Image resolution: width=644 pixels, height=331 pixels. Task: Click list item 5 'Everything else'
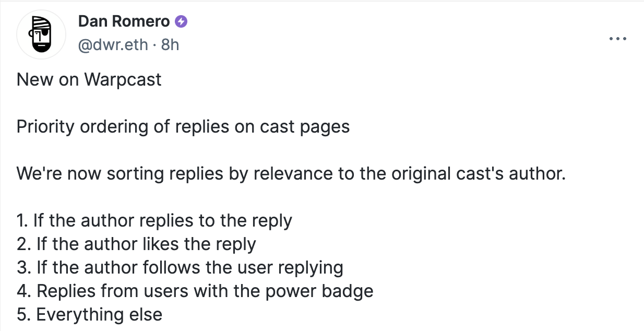click(90, 314)
